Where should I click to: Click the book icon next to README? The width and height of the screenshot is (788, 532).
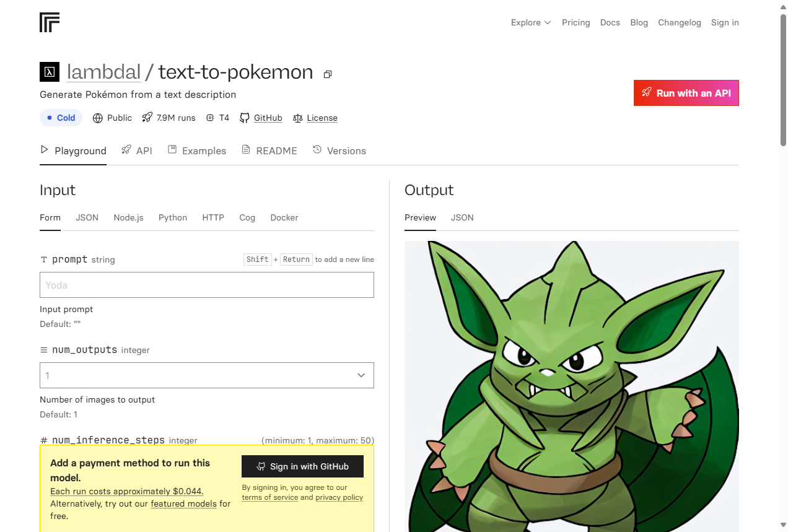tap(246, 150)
